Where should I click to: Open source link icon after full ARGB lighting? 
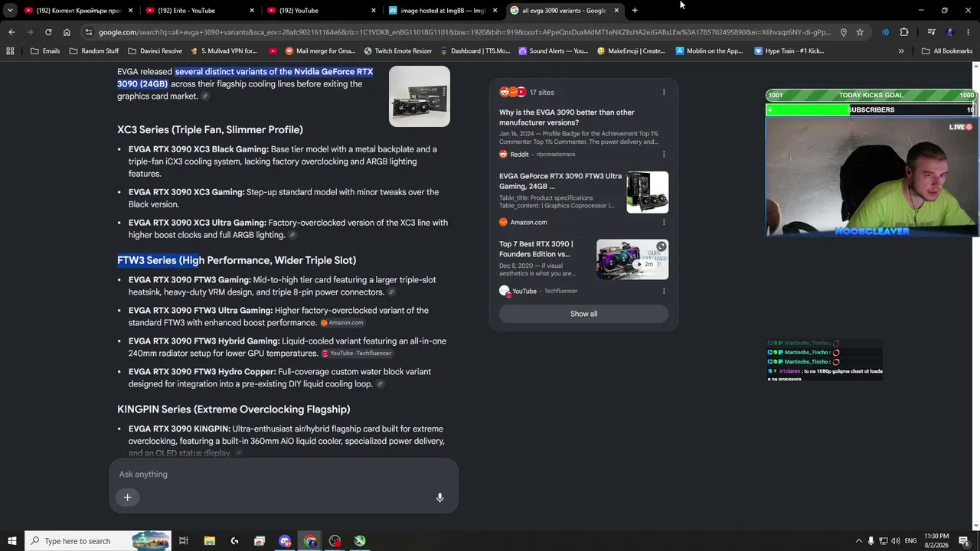coord(292,235)
